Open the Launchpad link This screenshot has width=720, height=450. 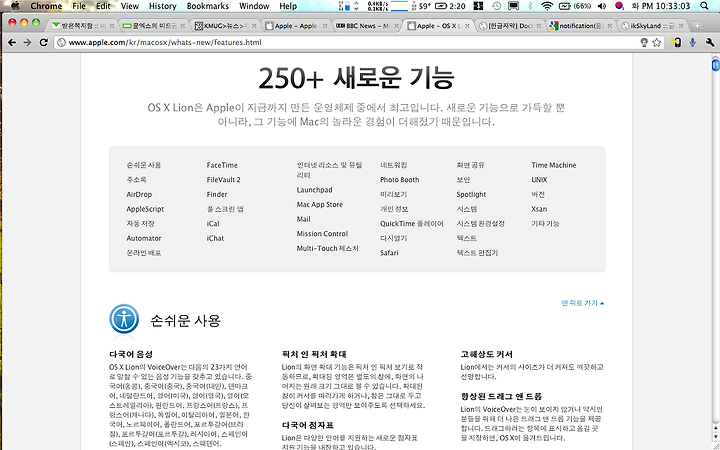pos(315,190)
